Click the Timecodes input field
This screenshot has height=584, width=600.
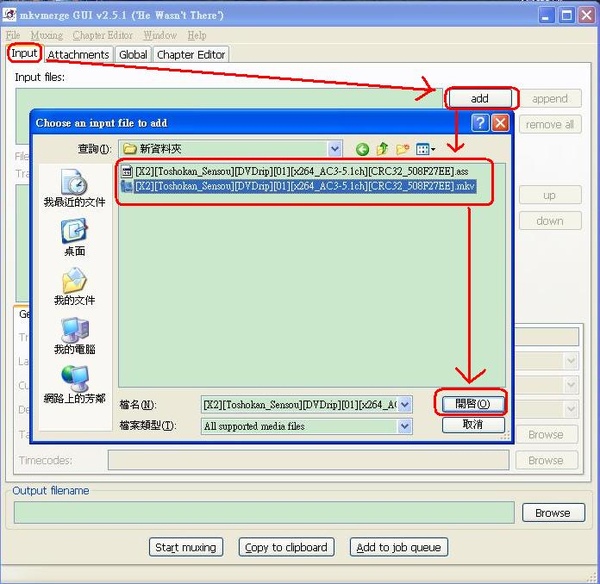pos(308,460)
